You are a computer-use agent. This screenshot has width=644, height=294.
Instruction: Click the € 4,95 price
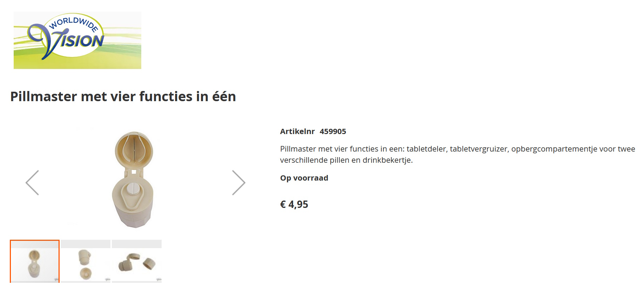pos(294,204)
